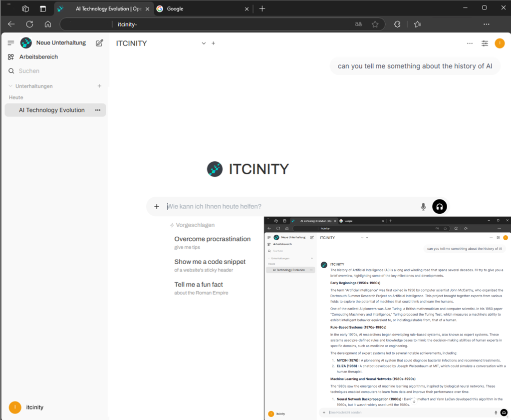Open options menu for AI Technology Evolution
This screenshot has height=420, width=511.
[98, 110]
